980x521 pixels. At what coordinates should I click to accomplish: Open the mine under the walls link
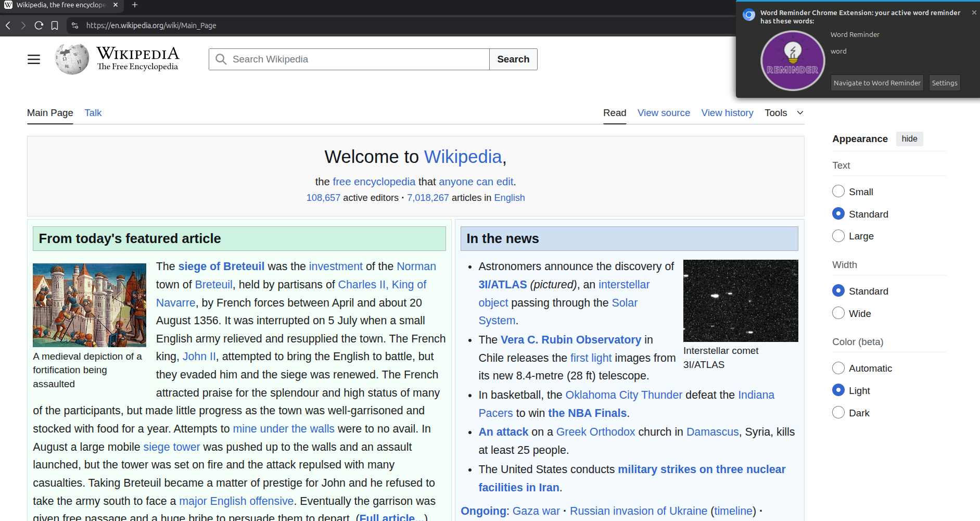pyautogui.click(x=284, y=429)
